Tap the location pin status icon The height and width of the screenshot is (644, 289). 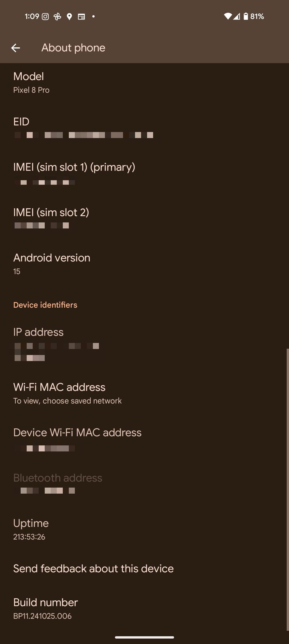69,17
